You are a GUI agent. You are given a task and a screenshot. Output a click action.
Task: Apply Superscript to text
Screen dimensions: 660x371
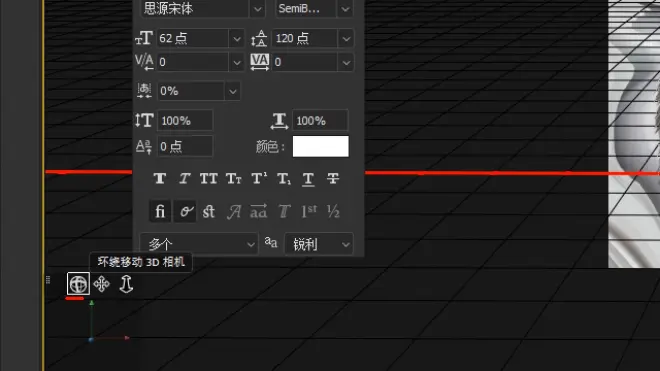(259, 179)
